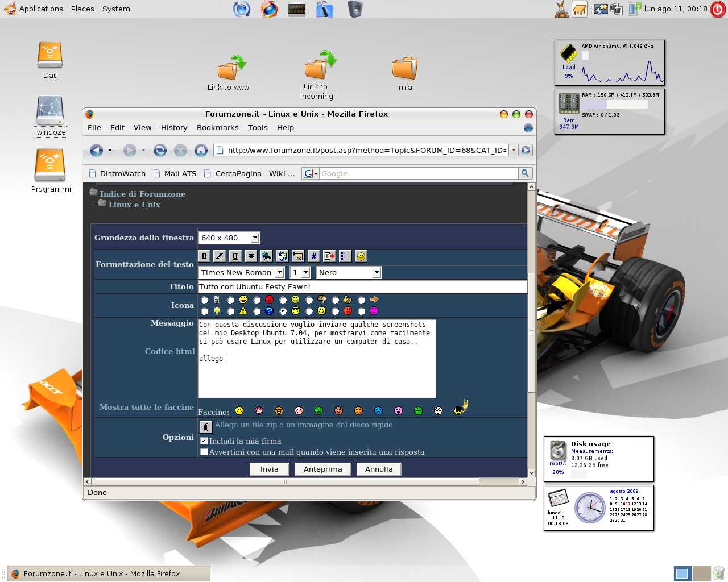
Task: Open the Times New Roman font dropdown
Action: pyautogui.click(x=241, y=273)
